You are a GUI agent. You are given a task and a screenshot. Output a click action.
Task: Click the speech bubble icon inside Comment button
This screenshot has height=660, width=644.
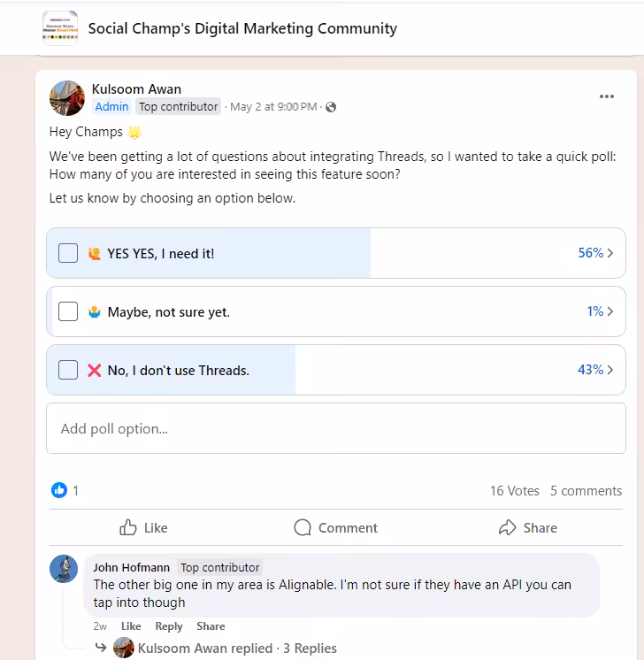click(x=303, y=527)
